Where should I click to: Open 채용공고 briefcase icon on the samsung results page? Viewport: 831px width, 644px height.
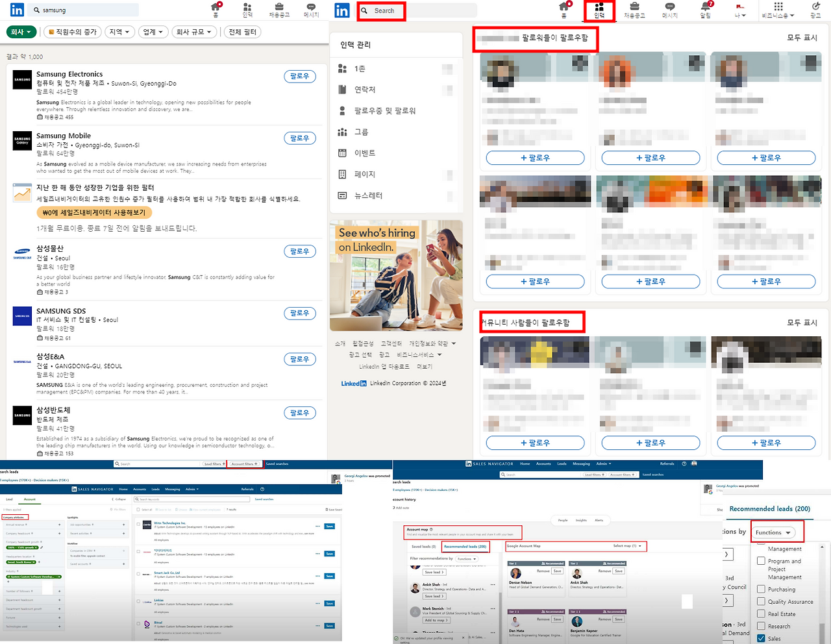279,9
